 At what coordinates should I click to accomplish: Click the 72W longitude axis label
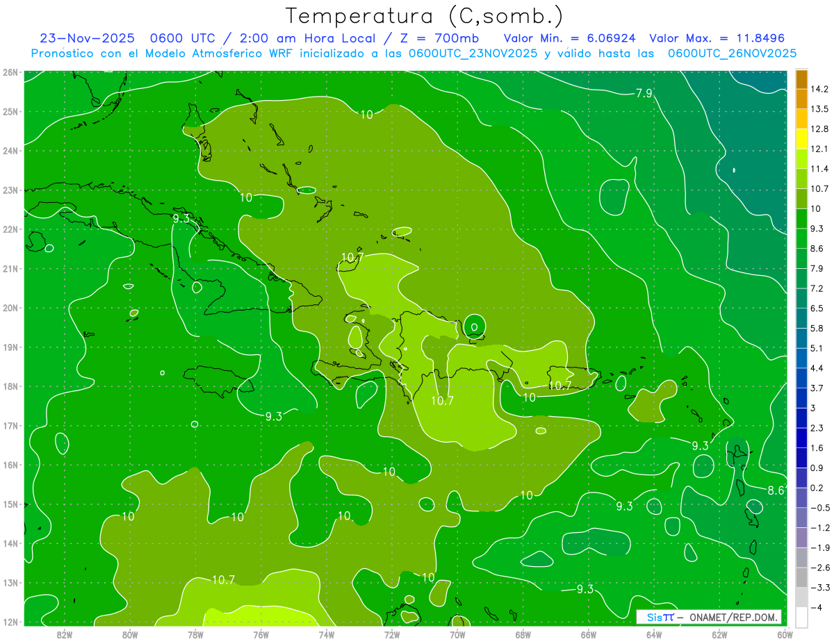click(x=392, y=634)
